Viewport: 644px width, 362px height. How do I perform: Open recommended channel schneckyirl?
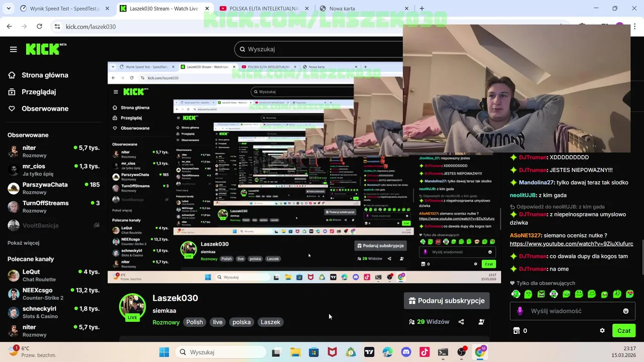53,312
